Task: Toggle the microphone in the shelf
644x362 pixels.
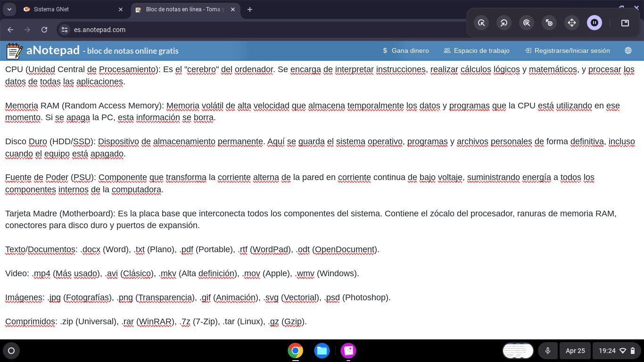Action: click(548, 351)
